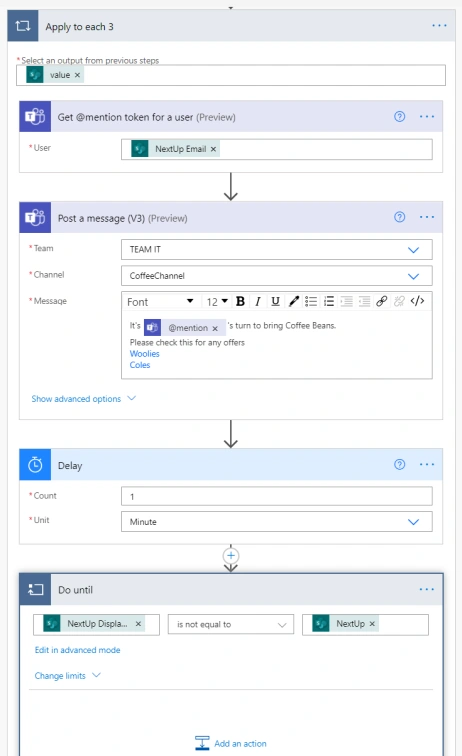Click the Teams icon on Get @mention token

(x=35, y=117)
